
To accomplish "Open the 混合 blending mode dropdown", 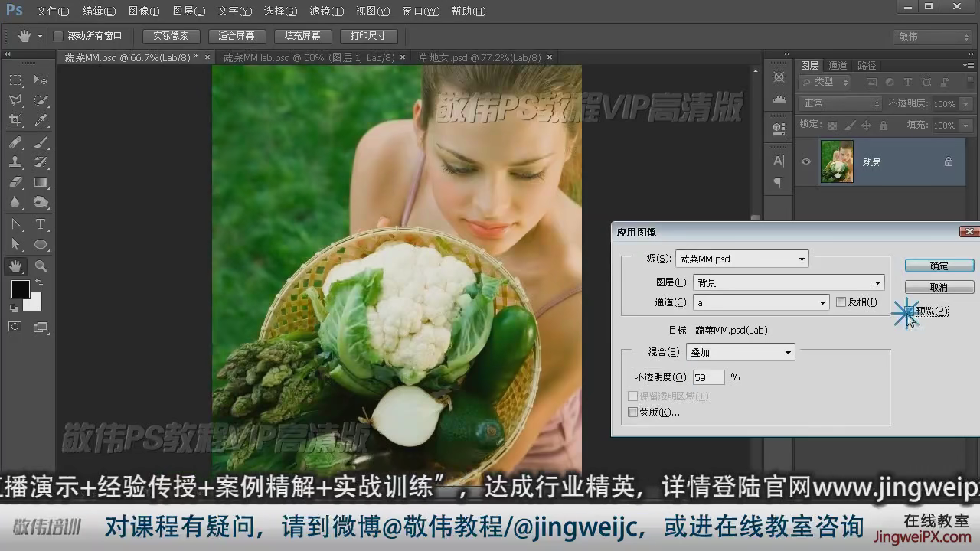I will pos(740,352).
